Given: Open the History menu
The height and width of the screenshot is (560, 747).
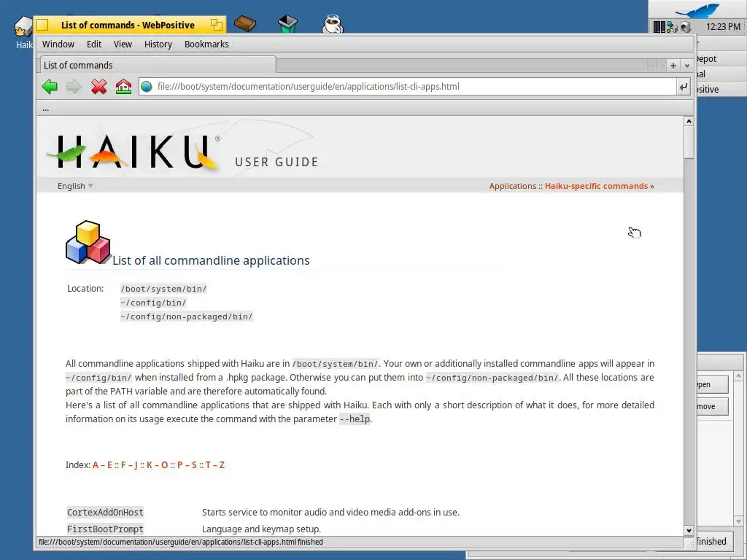Looking at the screenshot, I should click(x=158, y=44).
